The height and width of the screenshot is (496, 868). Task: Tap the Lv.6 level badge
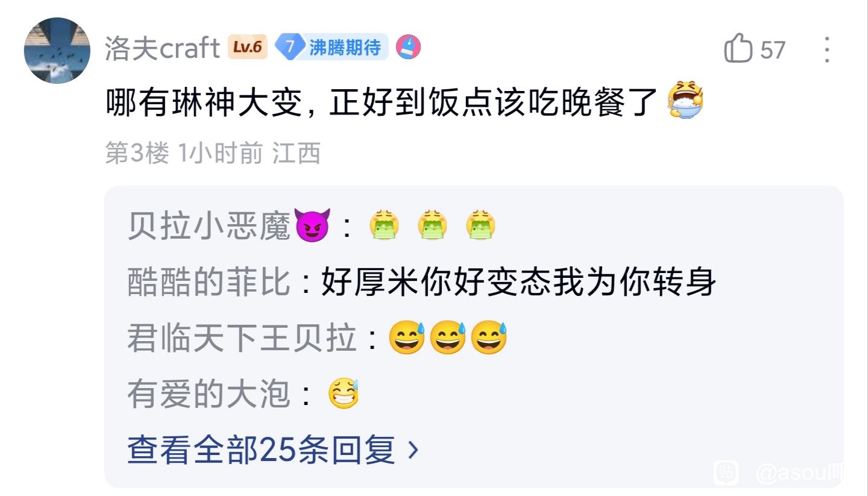pos(248,47)
